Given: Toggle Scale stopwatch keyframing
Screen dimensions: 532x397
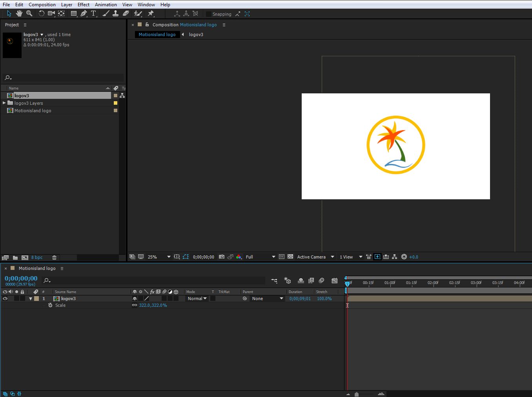Looking at the screenshot, I should click(x=50, y=305).
